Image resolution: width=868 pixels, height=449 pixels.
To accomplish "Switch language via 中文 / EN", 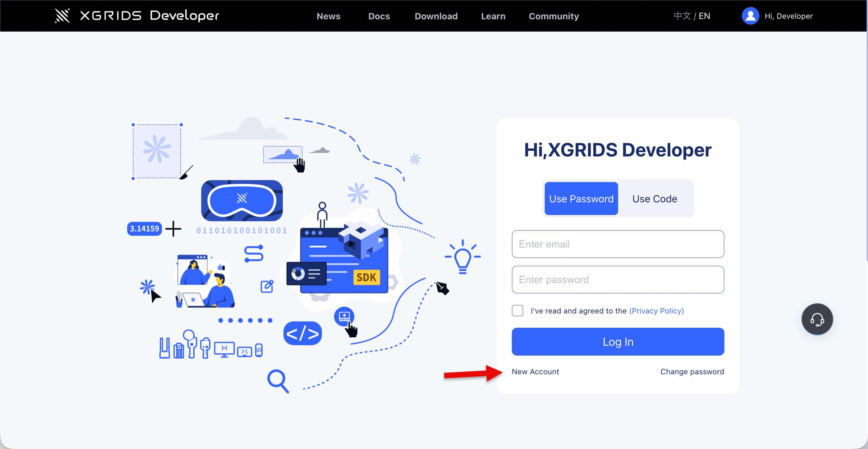I will pos(691,16).
